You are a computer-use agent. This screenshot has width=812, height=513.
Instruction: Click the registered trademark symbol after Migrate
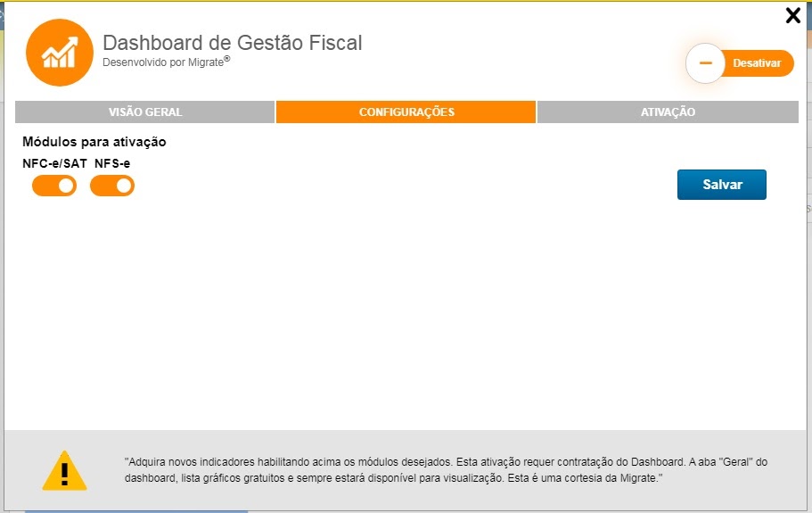tap(226, 60)
